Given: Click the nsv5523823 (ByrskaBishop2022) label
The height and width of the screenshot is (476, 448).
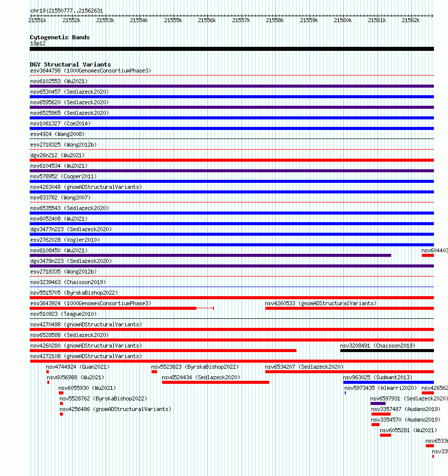Looking at the screenshot, I should click(x=195, y=367).
